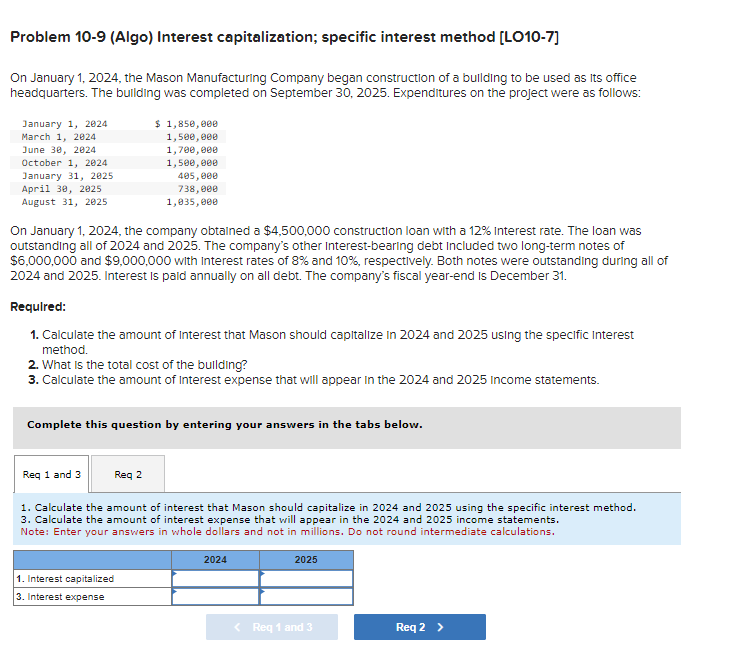The height and width of the screenshot is (669, 742).
Task: Click the March 1, 2024 expenditure date
Action: [59, 137]
